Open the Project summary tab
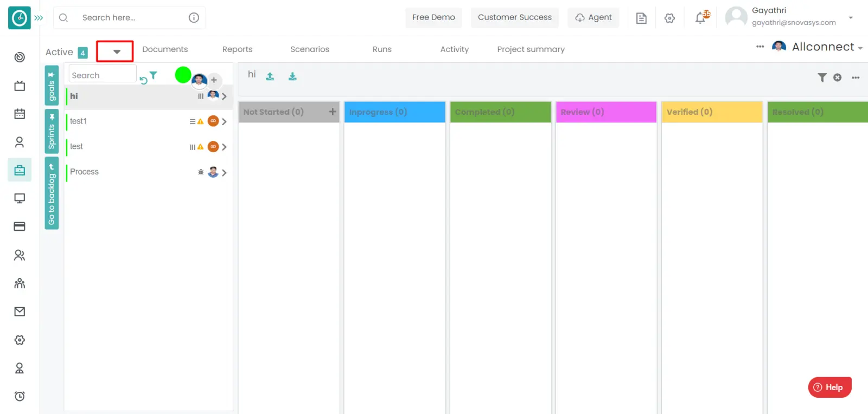Viewport: 868px width, 414px height. [x=531, y=49]
